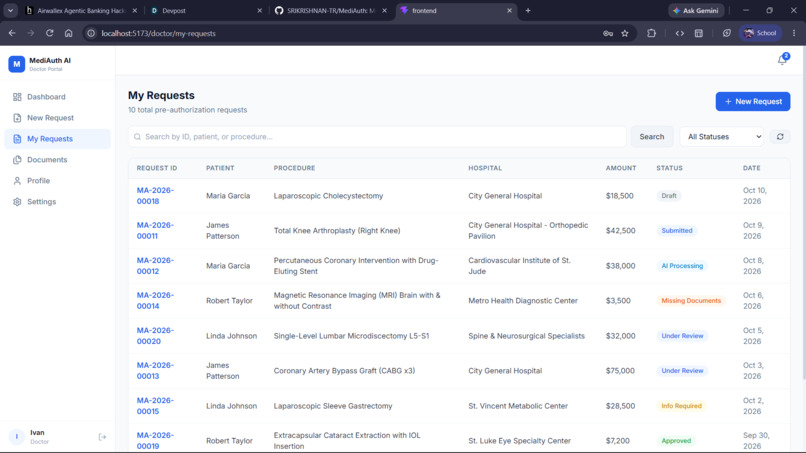Click the Documents icon in sidebar
The width and height of the screenshot is (806, 453).
pos(17,160)
